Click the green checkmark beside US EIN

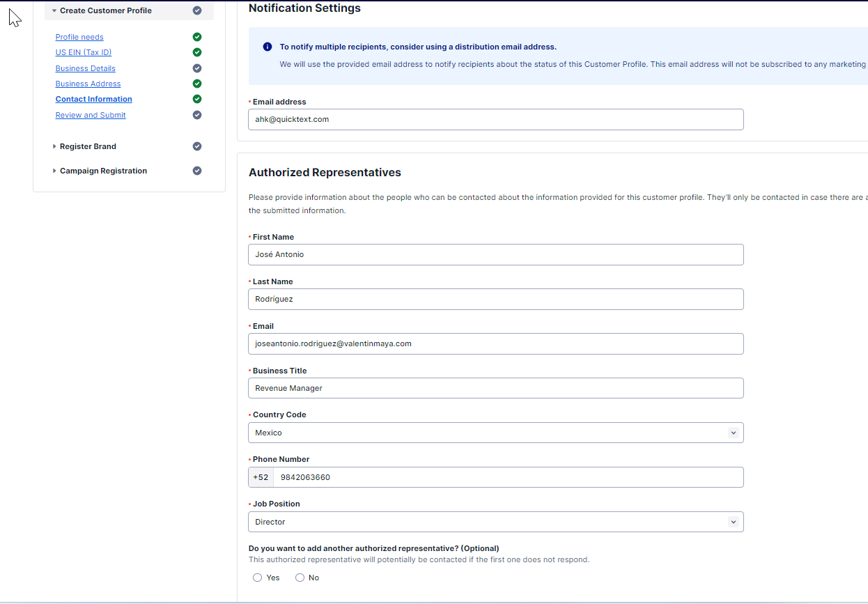[197, 52]
